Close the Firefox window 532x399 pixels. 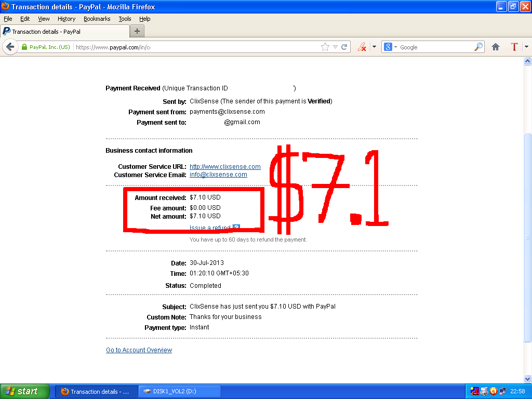(x=525, y=6)
